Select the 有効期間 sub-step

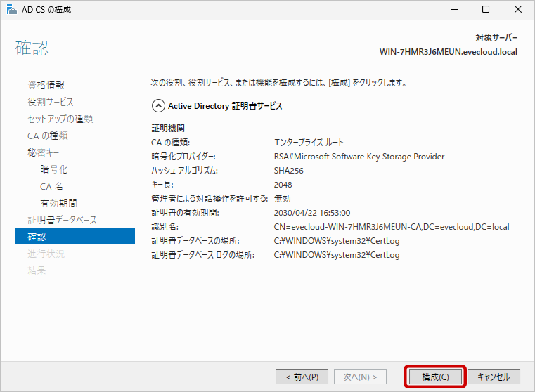[59, 203]
